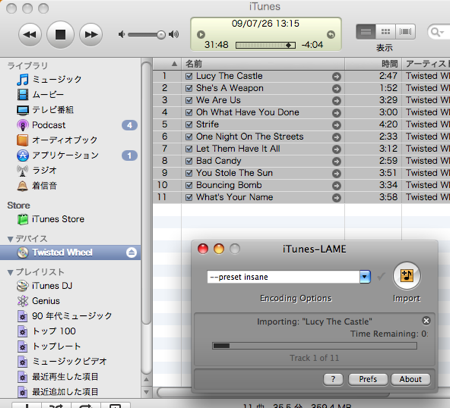
Task: Uncheck Lucy The Castle track
Action: click(x=189, y=76)
